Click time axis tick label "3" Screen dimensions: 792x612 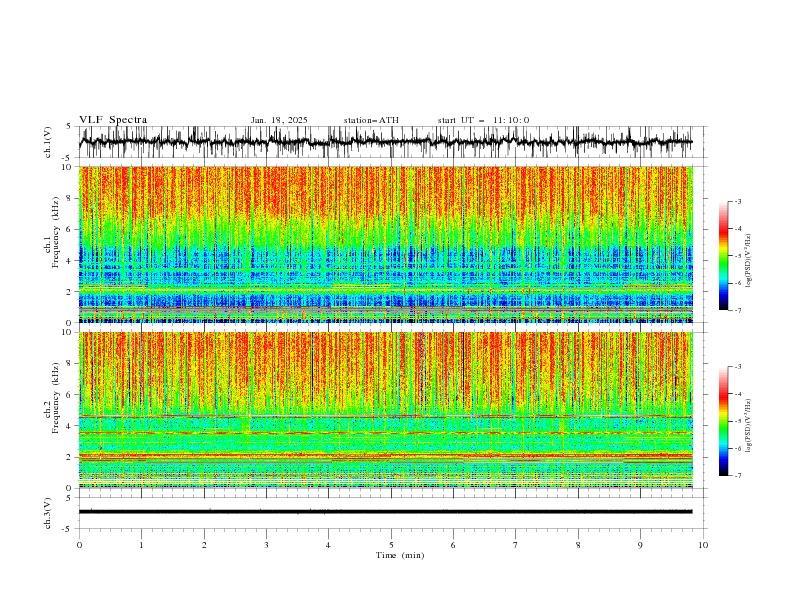tap(267, 545)
